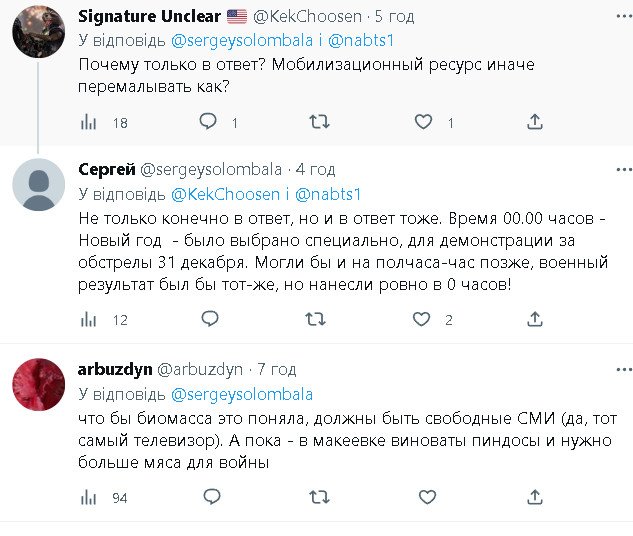This screenshot has height=536, width=633.
Task: View analytics for the Signature Unclear tweet
Action: (x=89, y=122)
